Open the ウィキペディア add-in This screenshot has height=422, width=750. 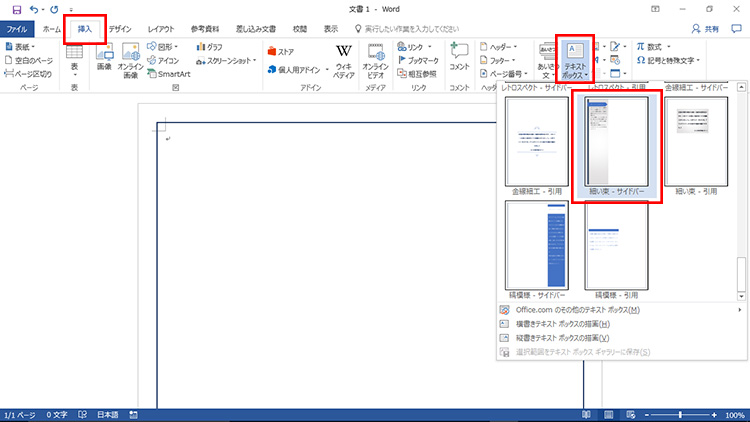coord(343,58)
